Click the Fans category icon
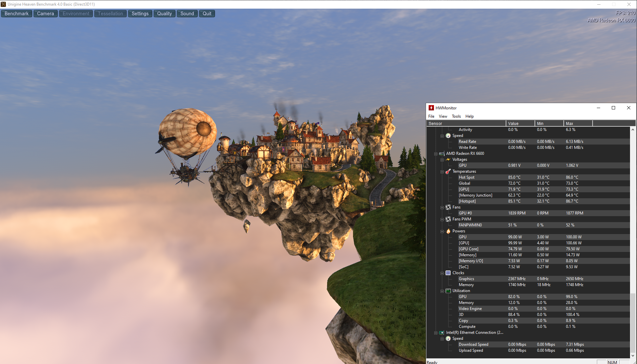Image resolution: width=637 pixels, height=364 pixels. (x=448, y=207)
